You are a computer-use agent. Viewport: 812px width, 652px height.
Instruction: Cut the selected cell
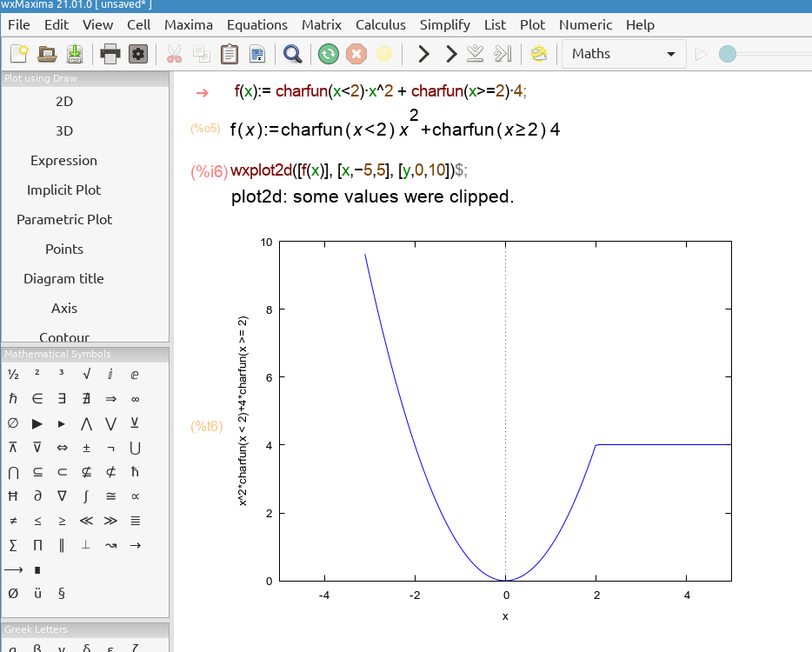(173, 54)
